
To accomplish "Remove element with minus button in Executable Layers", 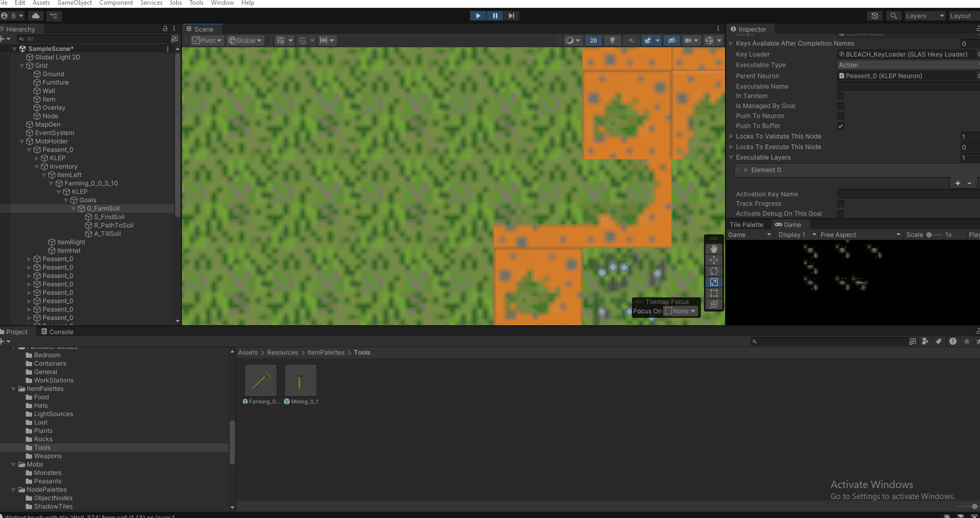I will coord(969,183).
